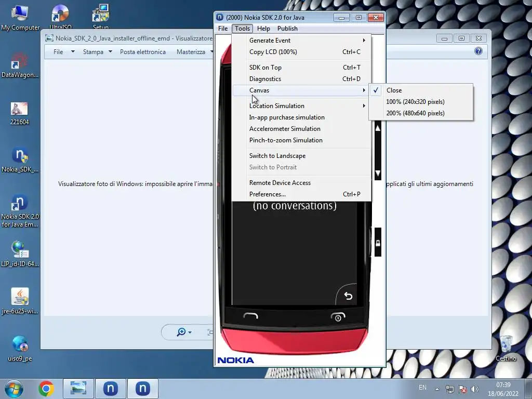This screenshot has height=399, width=532.
Task: Select checked Close canvas option
Action: 421,90
